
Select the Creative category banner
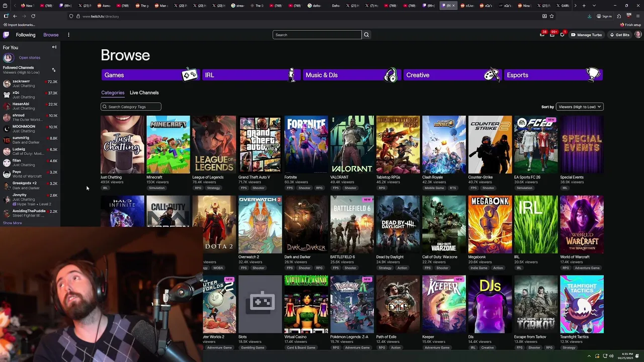(452, 75)
